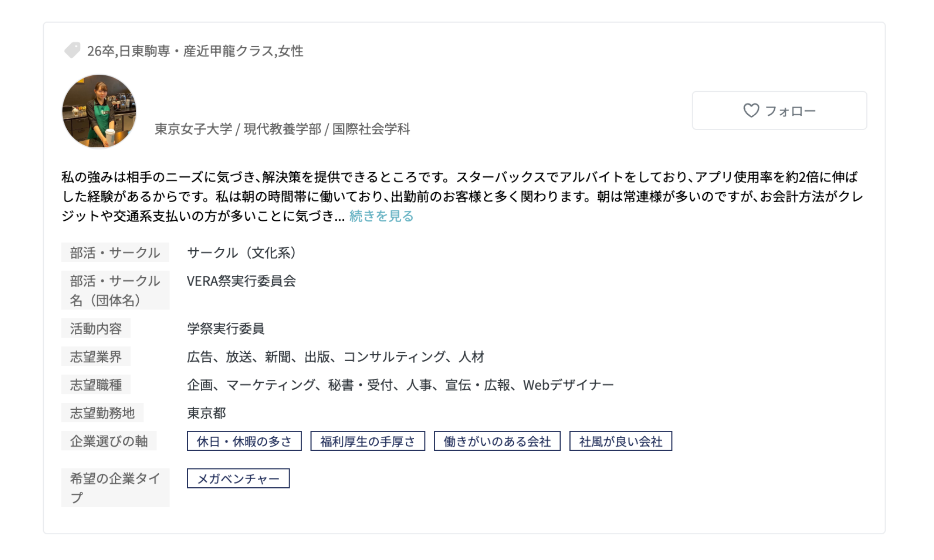Click the 働きがいのある会社 tag
The width and height of the screenshot is (934, 560).
tap(497, 441)
